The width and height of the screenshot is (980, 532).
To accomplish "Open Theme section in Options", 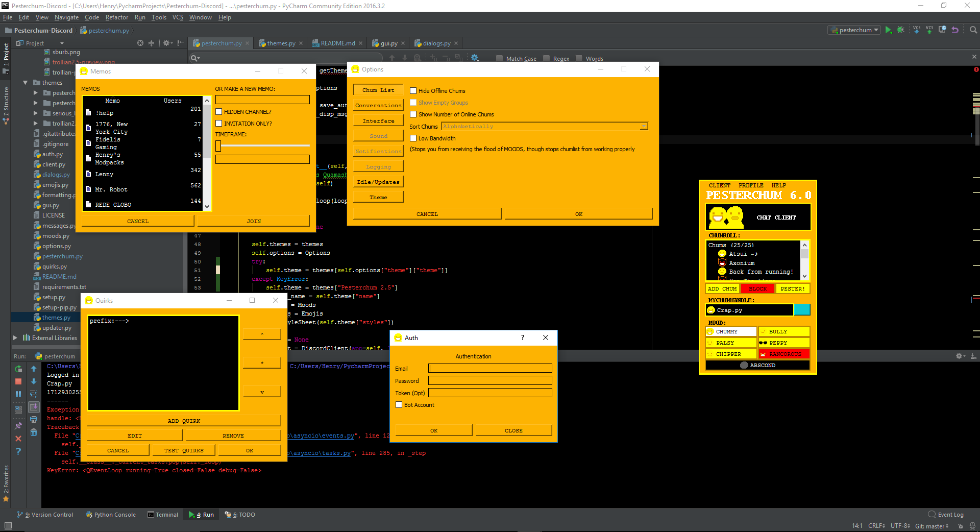I will pyautogui.click(x=378, y=197).
